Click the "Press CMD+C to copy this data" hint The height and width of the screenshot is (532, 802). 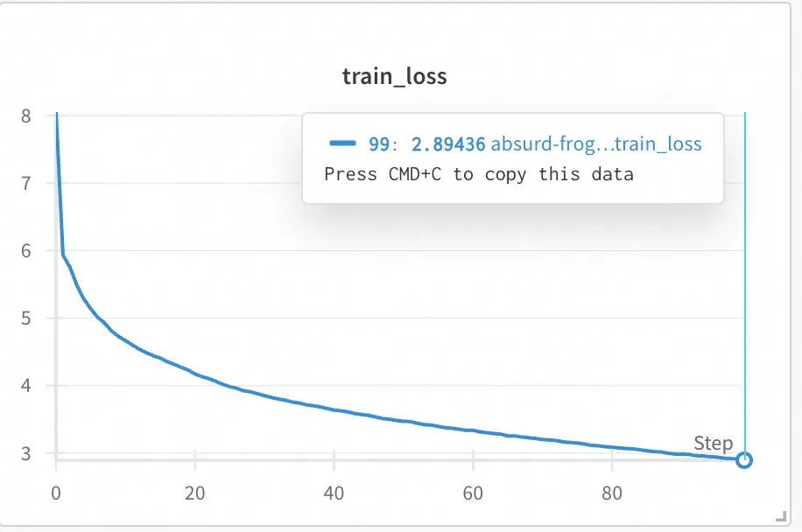pos(479,174)
